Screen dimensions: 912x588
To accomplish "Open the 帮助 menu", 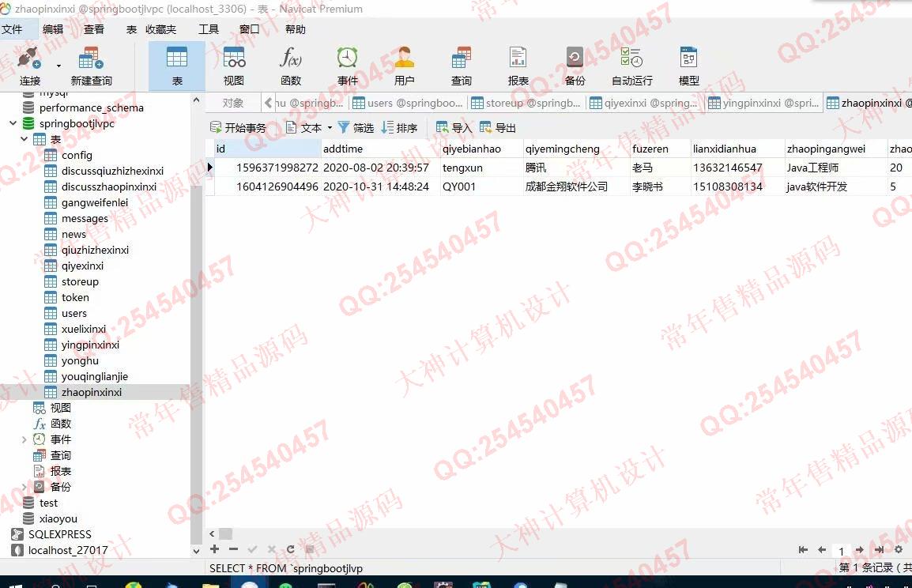I will click(x=295, y=29).
